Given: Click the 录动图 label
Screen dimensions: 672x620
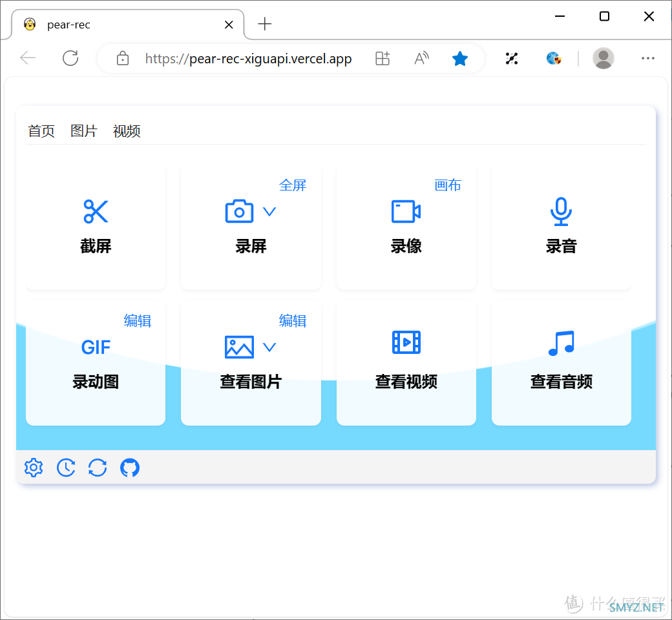Looking at the screenshot, I should click(x=96, y=381).
